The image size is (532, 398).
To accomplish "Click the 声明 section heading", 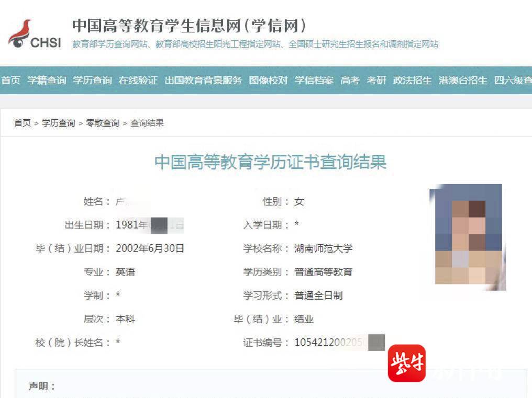I will pyautogui.click(x=41, y=386).
